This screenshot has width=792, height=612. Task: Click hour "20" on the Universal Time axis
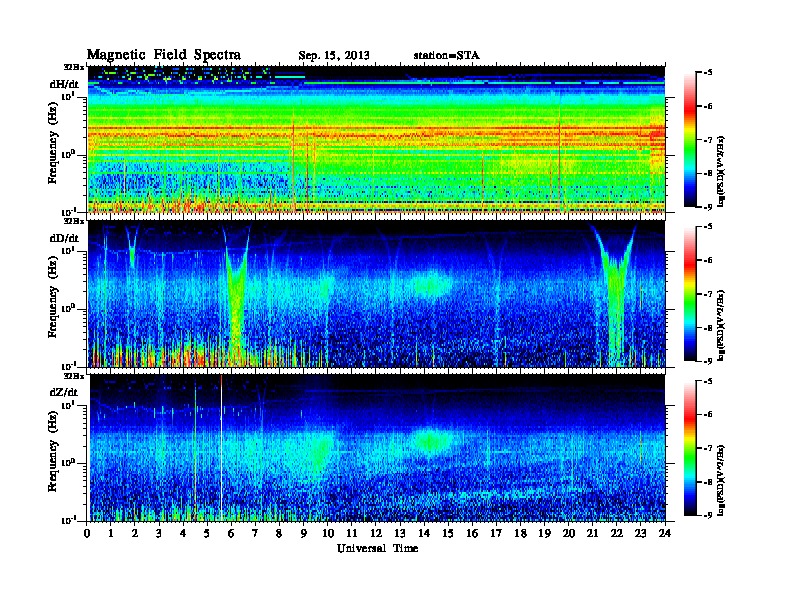(x=569, y=533)
